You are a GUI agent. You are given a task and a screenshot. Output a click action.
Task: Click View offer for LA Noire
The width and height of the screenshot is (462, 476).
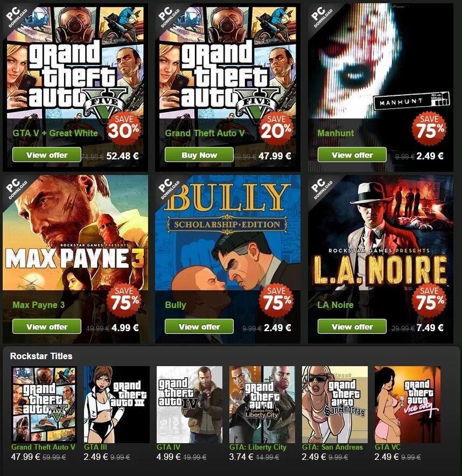352,326
